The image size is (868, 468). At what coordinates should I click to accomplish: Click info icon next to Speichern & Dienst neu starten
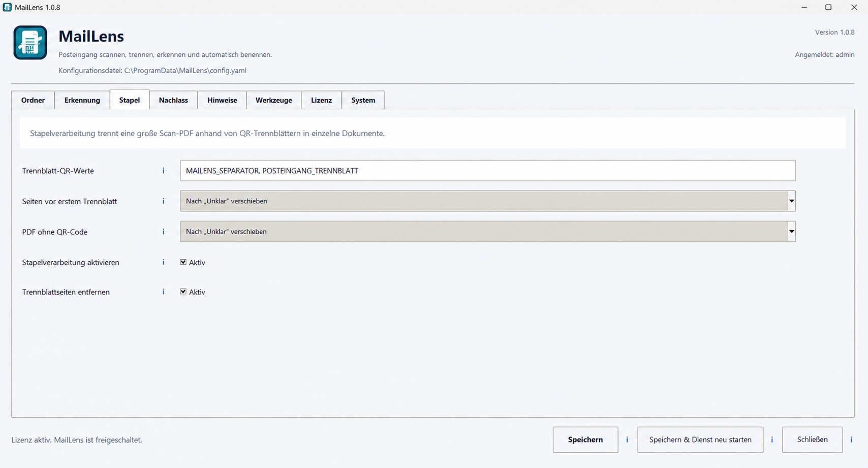(x=772, y=440)
